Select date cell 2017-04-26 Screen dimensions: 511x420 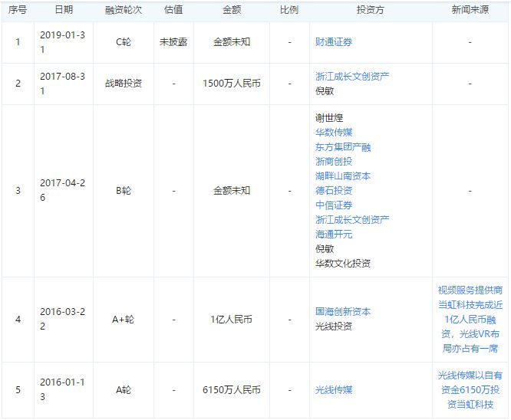tap(63, 191)
